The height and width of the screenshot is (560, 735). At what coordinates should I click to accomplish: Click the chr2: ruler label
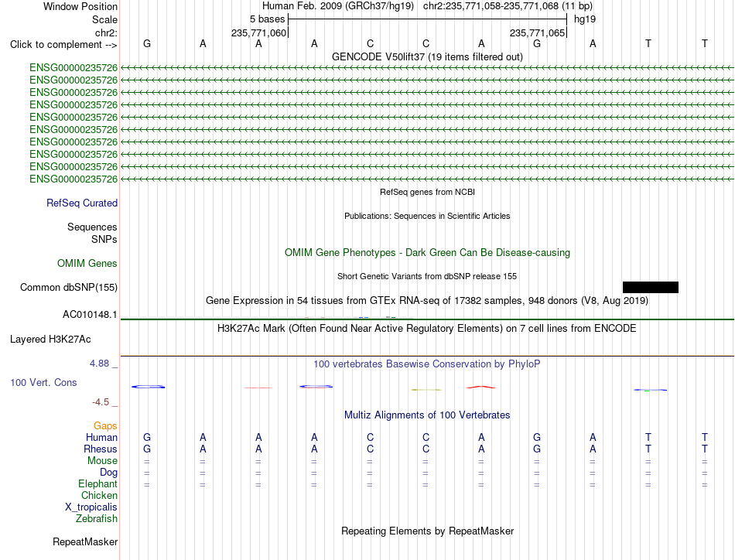coord(106,32)
